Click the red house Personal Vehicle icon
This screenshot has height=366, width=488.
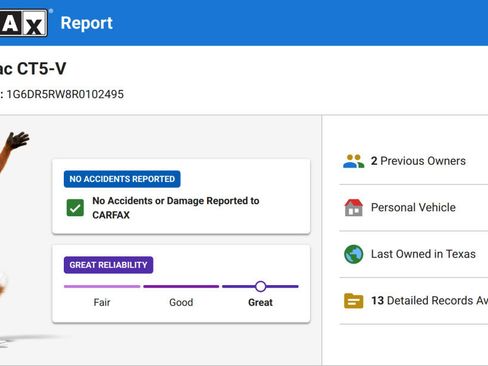[x=354, y=207]
